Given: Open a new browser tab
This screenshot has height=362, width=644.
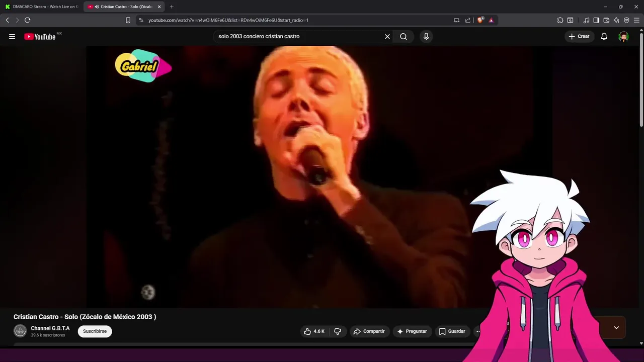Looking at the screenshot, I should 172,7.
